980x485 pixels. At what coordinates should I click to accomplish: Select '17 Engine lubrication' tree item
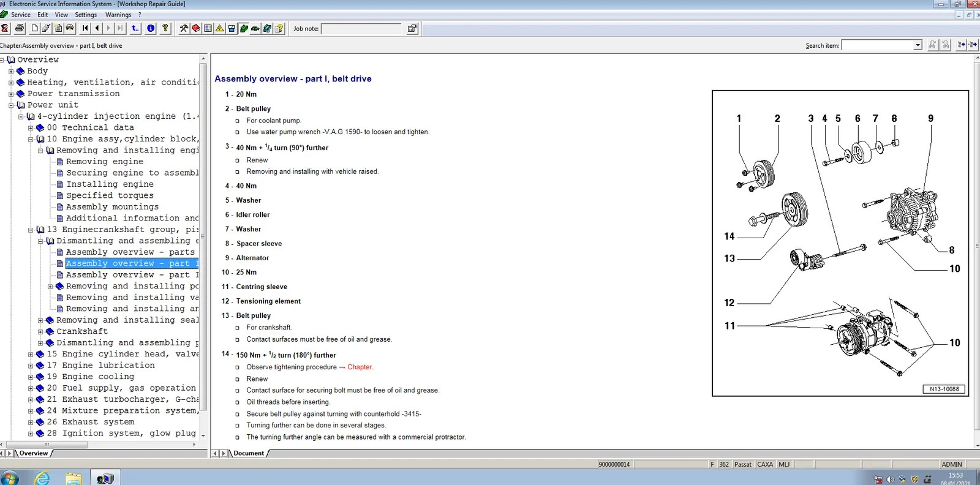101,366
